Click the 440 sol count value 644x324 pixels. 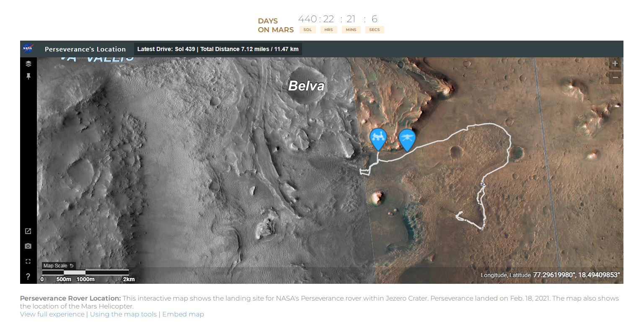[x=308, y=19]
